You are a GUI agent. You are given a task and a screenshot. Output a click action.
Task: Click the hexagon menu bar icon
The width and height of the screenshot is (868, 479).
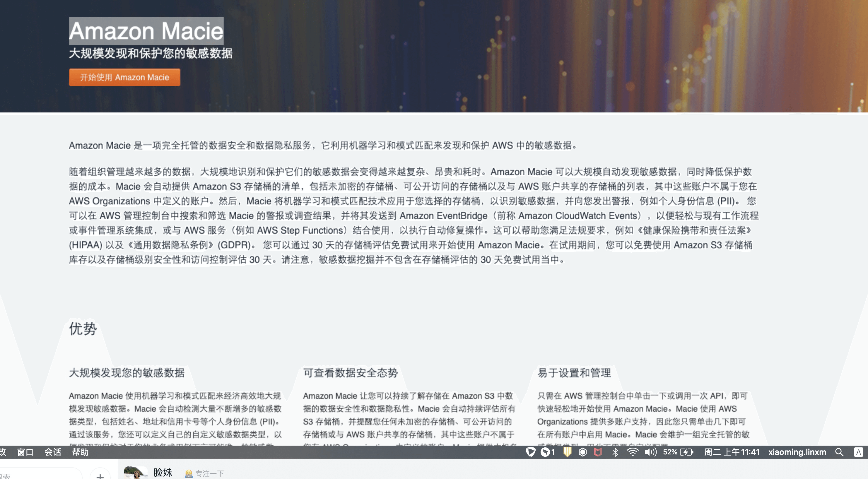582,452
